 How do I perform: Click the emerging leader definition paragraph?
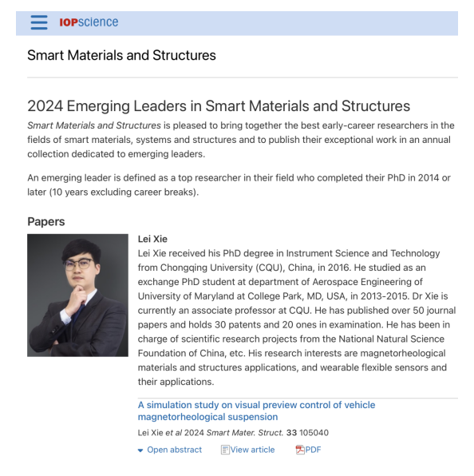[239, 184]
